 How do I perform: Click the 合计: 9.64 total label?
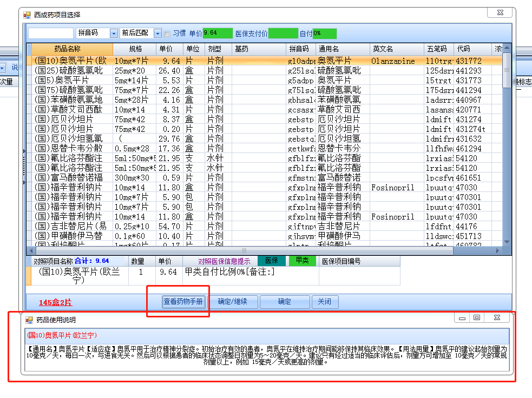pyautogui.click(x=91, y=261)
